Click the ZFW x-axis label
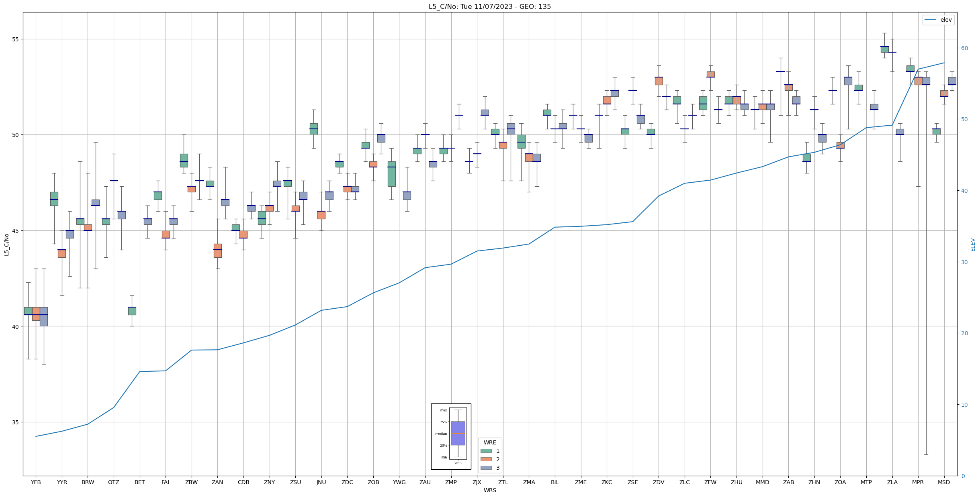This screenshot has height=497, width=980. (710, 482)
